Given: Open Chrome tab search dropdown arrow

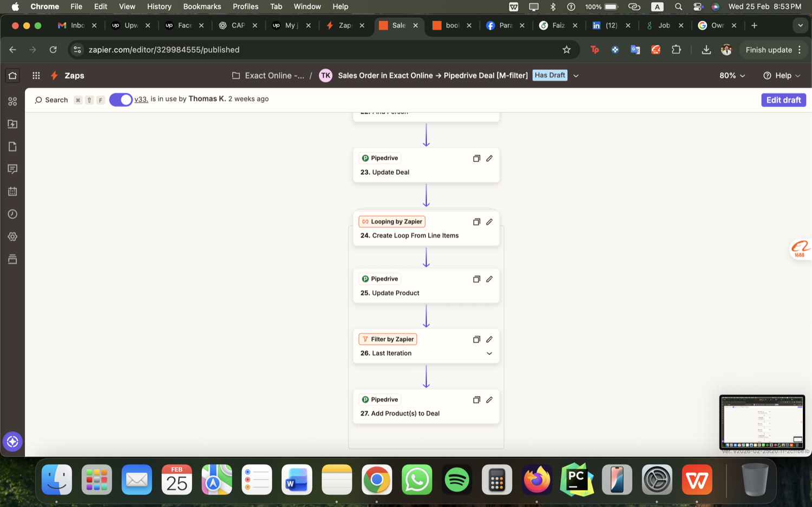Looking at the screenshot, I should click(800, 25).
